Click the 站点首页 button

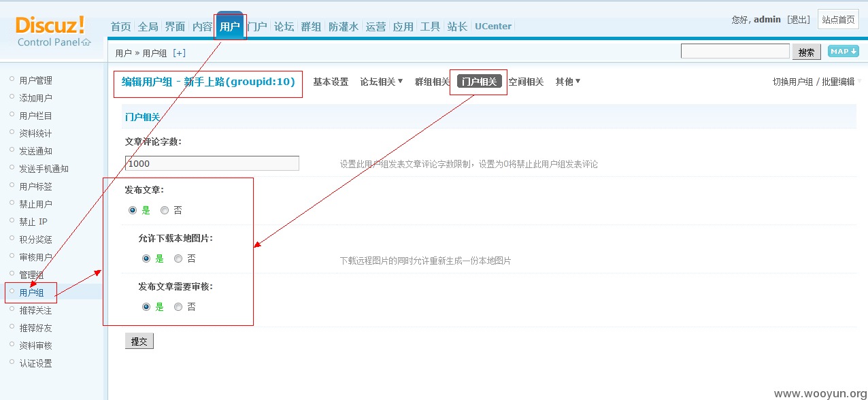click(838, 20)
